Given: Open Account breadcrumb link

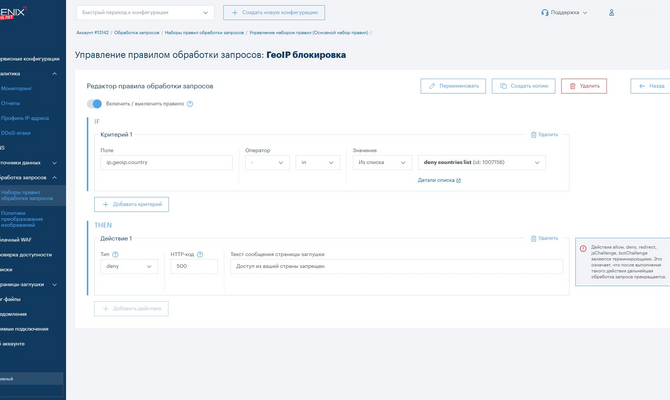Looking at the screenshot, I should [x=93, y=32].
